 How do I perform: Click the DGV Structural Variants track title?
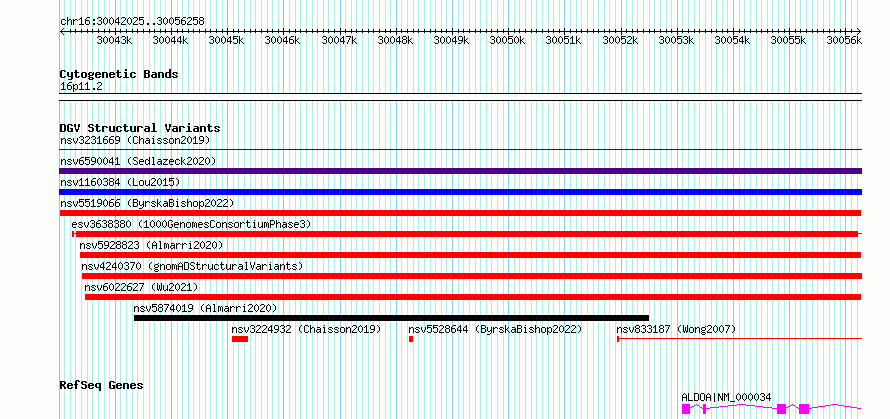(x=140, y=128)
